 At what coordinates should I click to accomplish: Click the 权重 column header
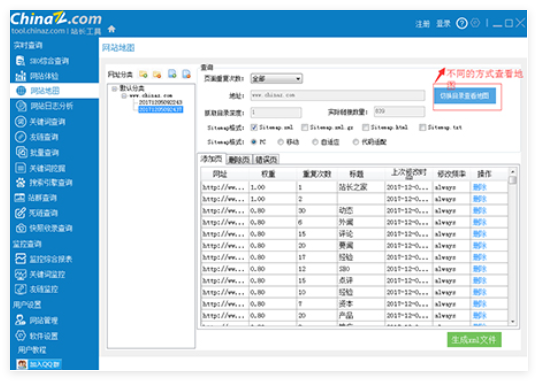pyautogui.click(x=268, y=174)
